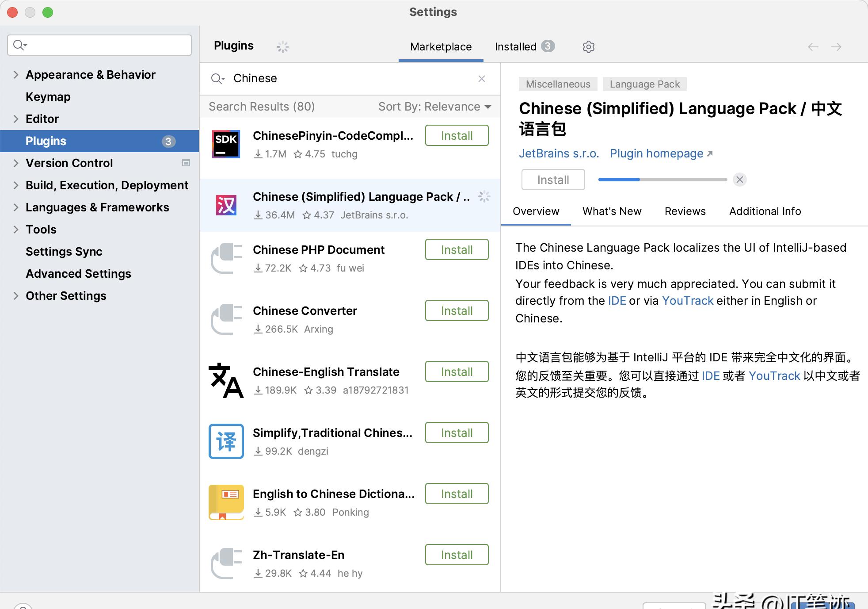The height and width of the screenshot is (609, 868).
Task: Install ChinesePinyin-CodeCompletion plugin
Action: point(457,135)
